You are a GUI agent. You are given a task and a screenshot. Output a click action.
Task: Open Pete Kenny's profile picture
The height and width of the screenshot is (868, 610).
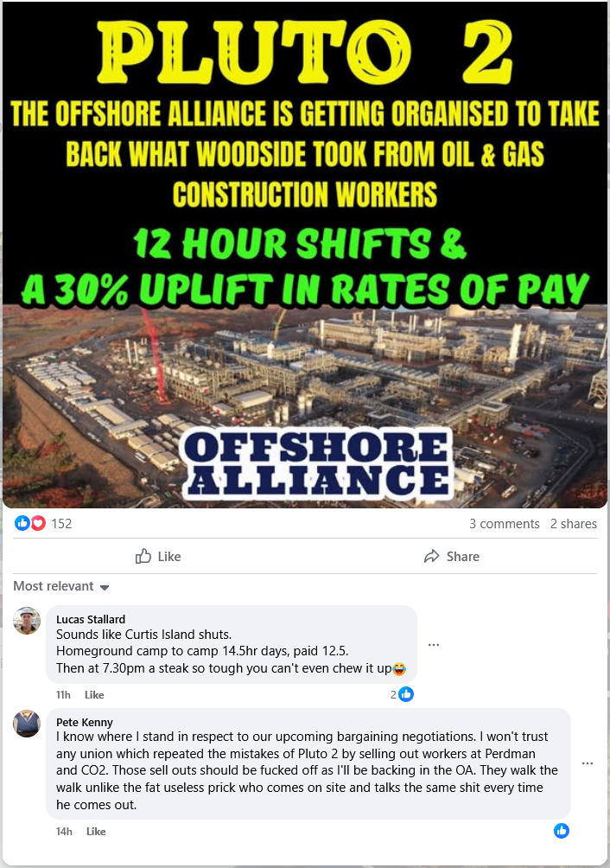[27, 723]
